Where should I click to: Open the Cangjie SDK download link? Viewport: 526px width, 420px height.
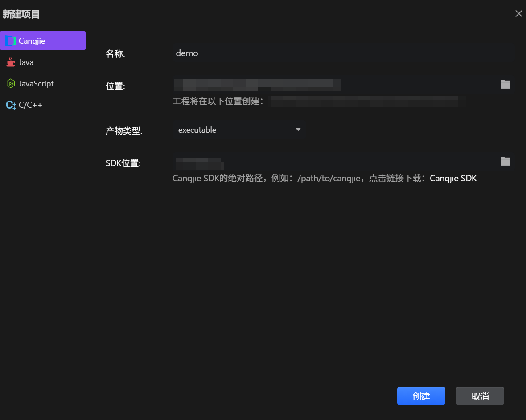click(453, 178)
